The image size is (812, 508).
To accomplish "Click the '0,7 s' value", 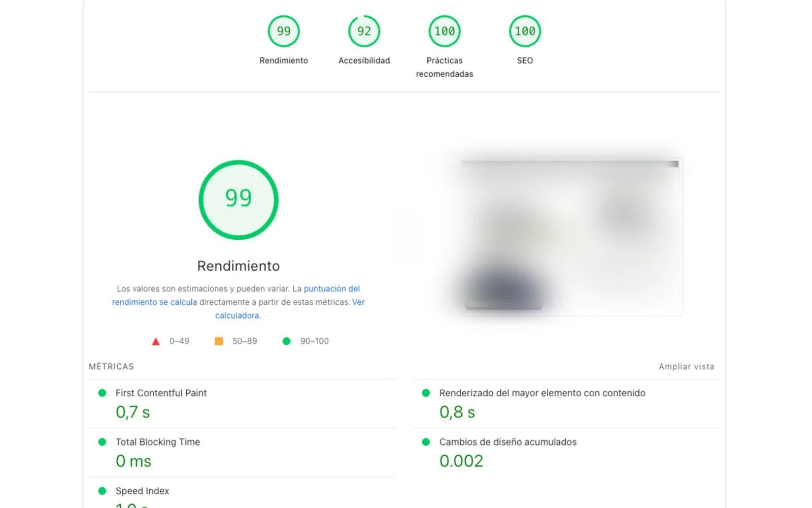I will [x=133, y=412].
